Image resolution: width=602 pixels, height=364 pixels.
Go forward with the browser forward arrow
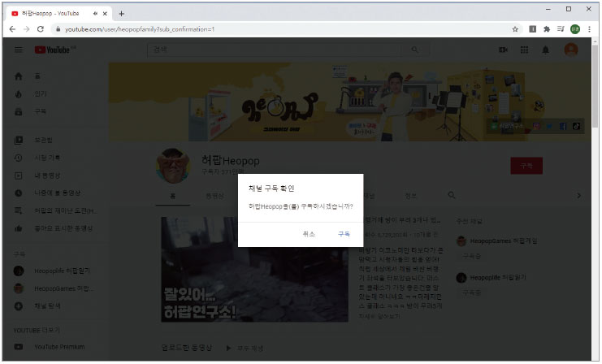pyautogui.click(x=26, y=29)
